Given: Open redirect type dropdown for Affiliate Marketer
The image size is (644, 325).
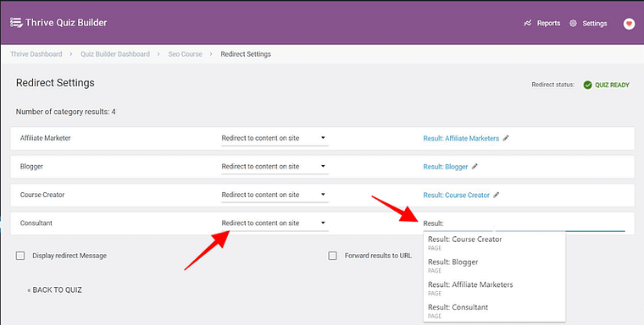Looking at the screenshot, I should (275, 138).
